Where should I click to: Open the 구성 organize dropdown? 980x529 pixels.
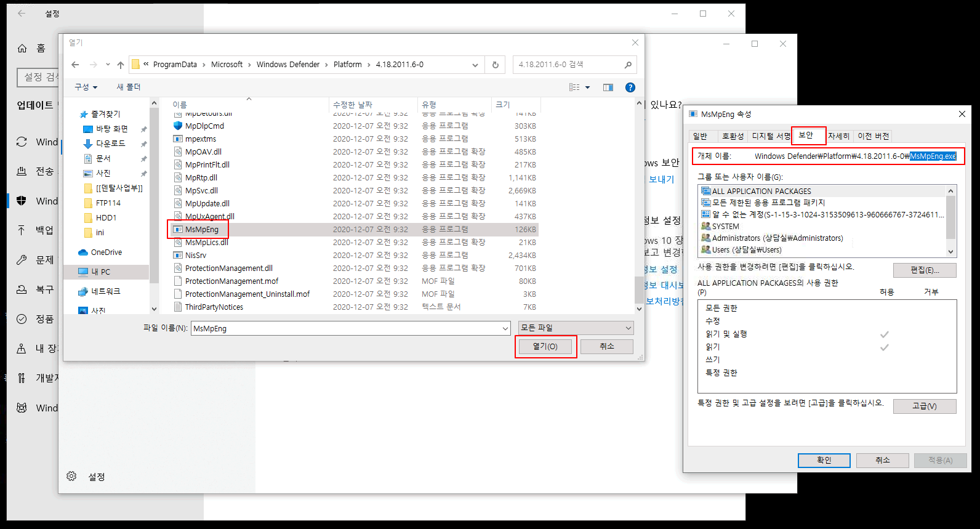click(x=86, y=87)
